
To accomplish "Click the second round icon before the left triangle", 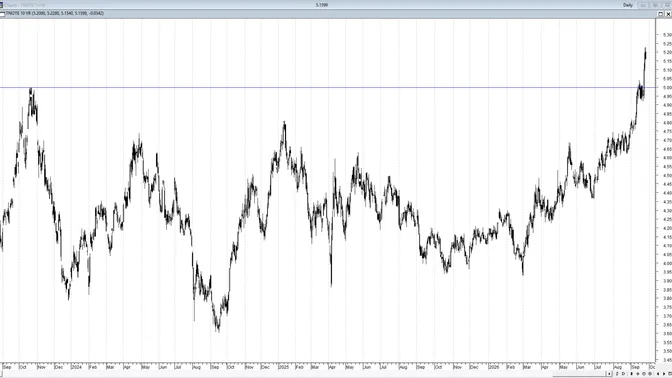I will click(650, 374).
